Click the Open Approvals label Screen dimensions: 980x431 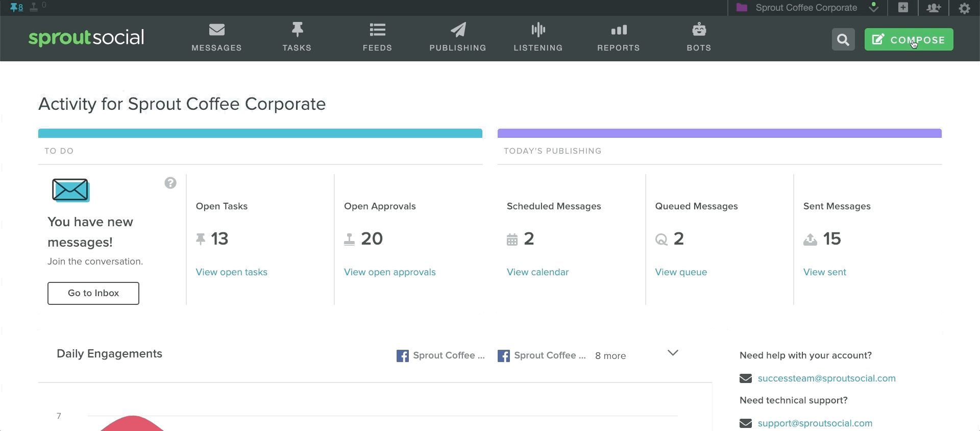pos(380,206)
